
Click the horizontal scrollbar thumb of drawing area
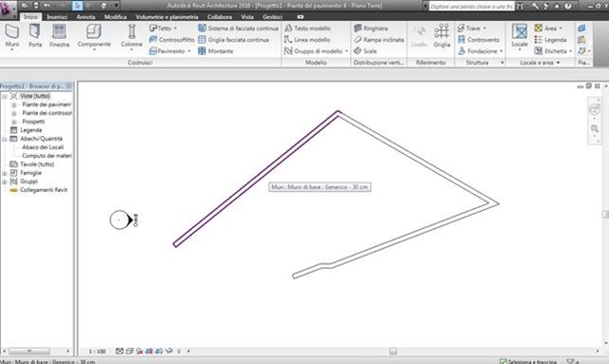[x=393, y=352]
